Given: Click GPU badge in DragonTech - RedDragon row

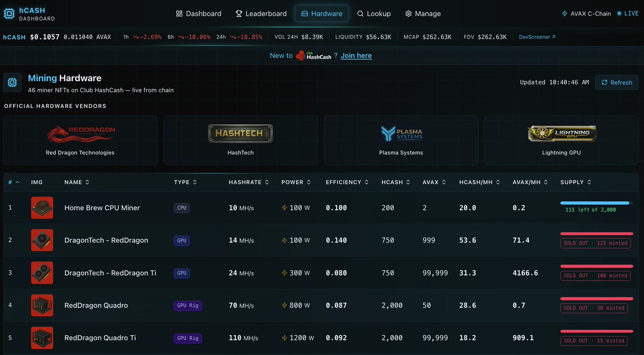Looking at the screenshot, I should pos(182,240).
